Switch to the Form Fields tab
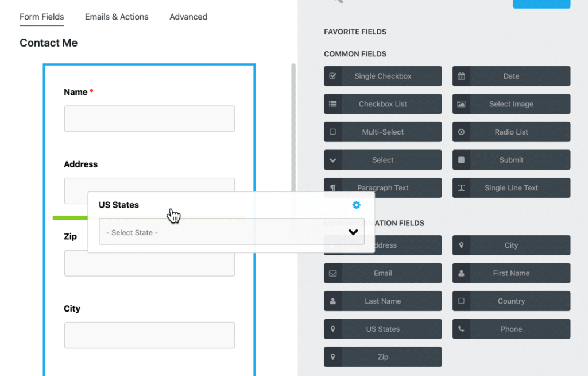Screen dimensions: 588x376 pos(41,17)
